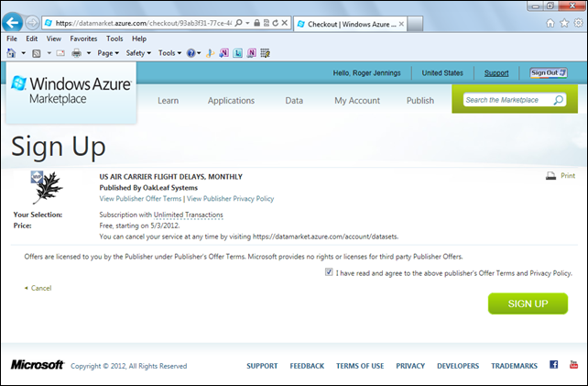
Task: Click the IE Home icon at top right
Action: coord(550,23)
